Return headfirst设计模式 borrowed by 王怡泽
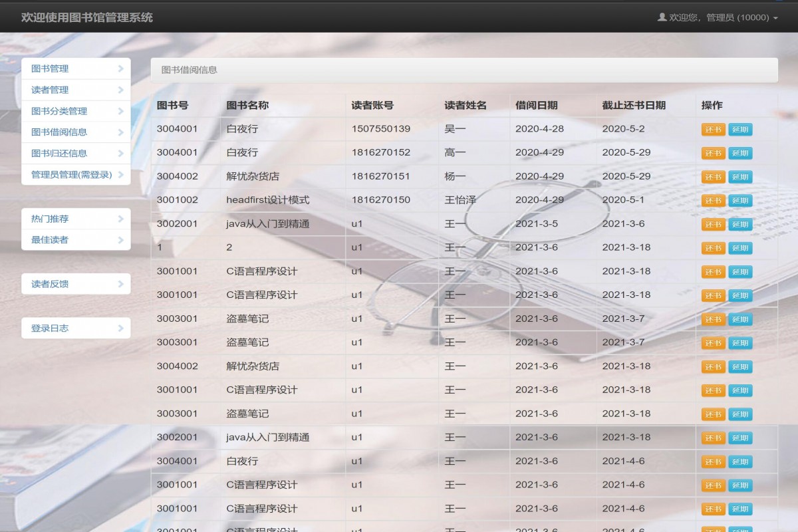Screen dimensions: 798x532 point(713,200)
